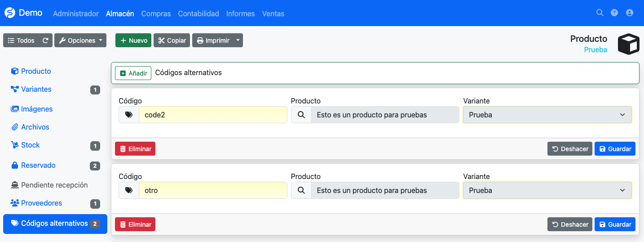This screenshot has width=644, height=242.
Task: Click the search magnifier icon in top bar
Action: click(600, 13)
